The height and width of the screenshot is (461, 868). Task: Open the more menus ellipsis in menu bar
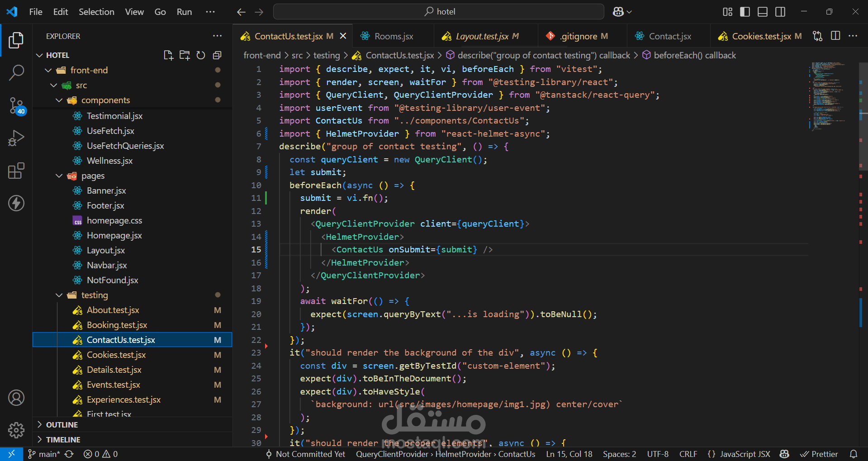(210, 12)
